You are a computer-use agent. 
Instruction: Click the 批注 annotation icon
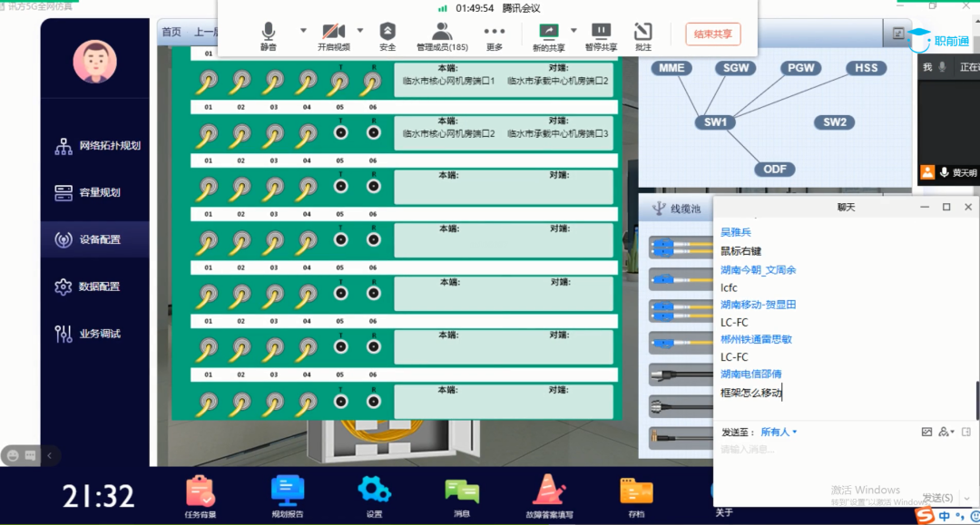(643, 34)
